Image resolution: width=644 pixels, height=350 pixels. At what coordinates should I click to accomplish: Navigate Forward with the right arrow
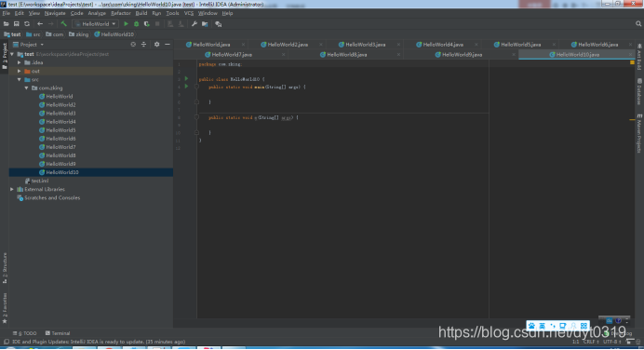coord(50,24)
